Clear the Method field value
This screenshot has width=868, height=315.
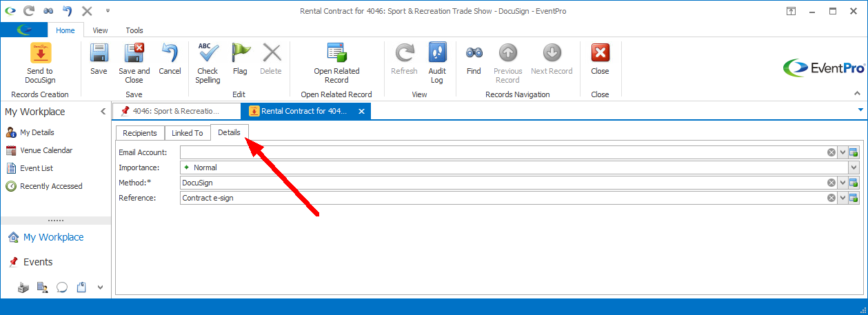(x=831, y=183)
